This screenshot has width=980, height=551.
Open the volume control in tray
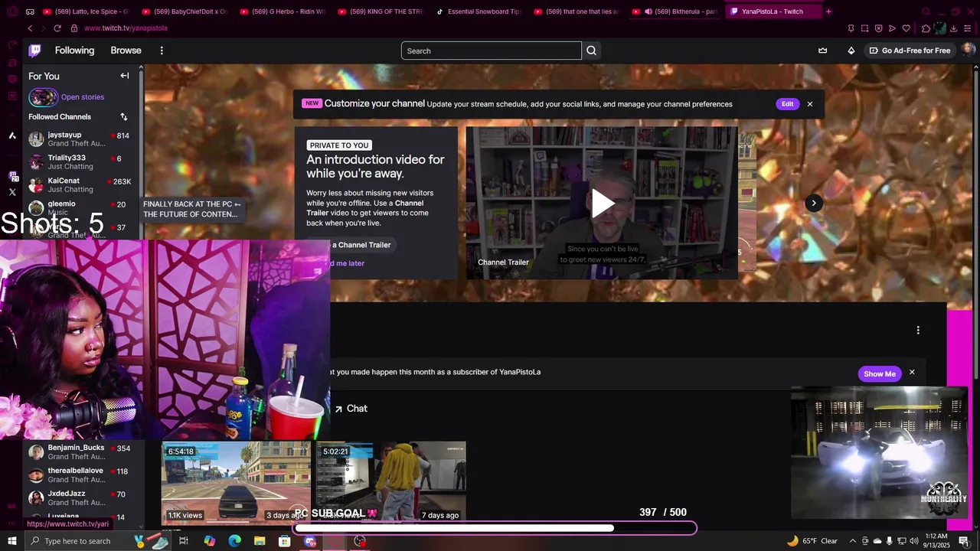pos(914,541)
